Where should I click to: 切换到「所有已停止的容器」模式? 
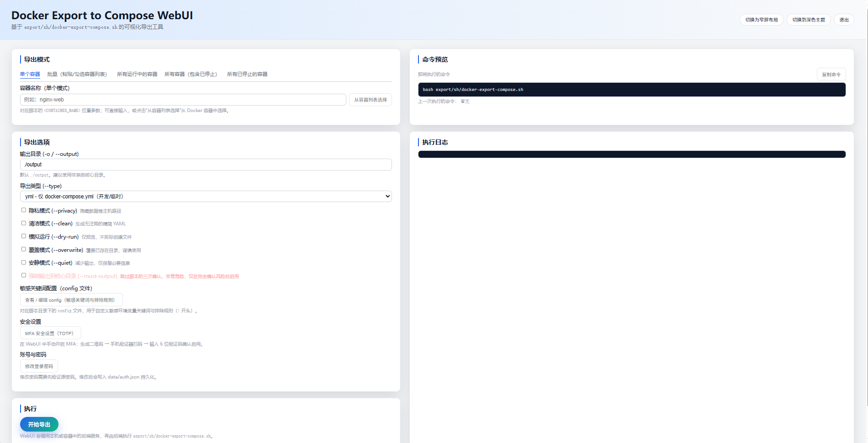(247, 74)
